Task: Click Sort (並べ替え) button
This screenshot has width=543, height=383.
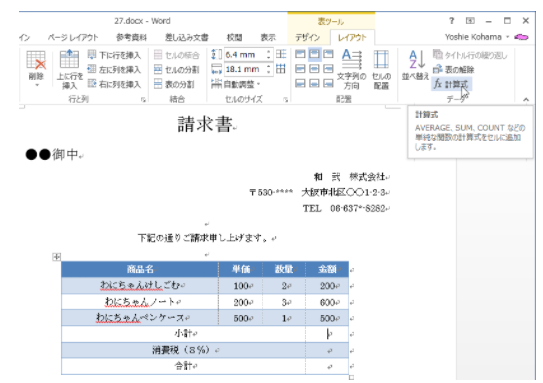Action: [x=415, y=65]
